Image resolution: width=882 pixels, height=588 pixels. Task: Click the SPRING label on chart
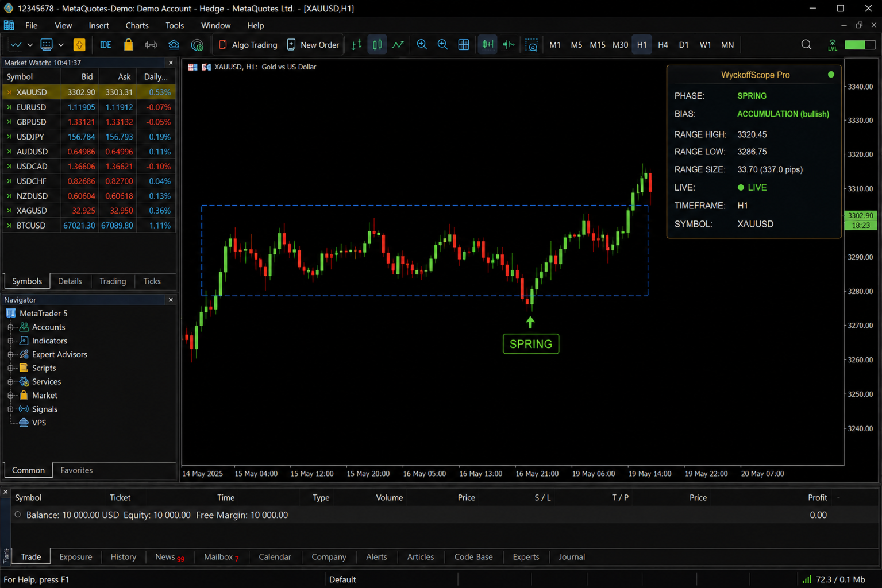(x=531, y=344)
